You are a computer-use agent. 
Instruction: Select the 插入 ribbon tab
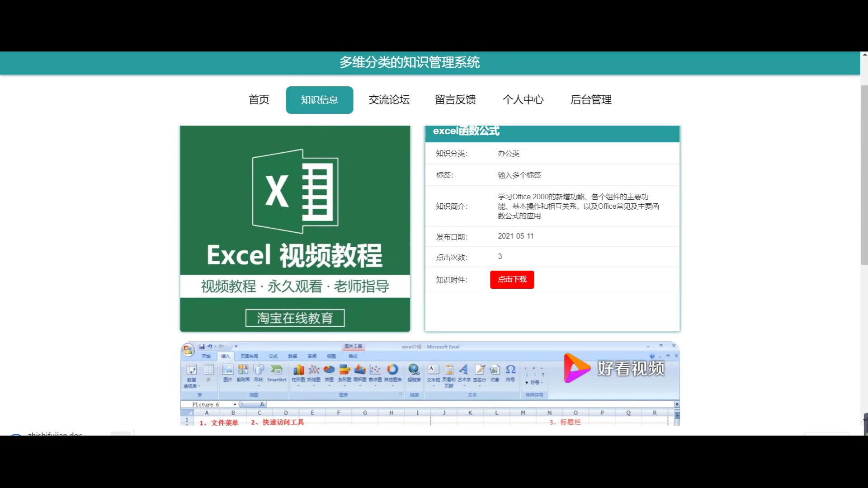click(x=225, y=356)
